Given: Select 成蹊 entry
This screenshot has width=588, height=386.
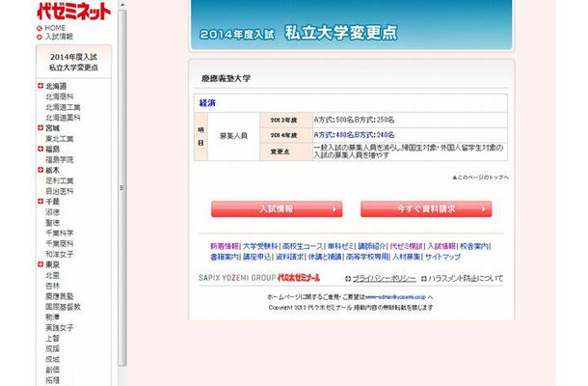Looking at the screenshot, I should pyautogui.click(x=52, y=348).
